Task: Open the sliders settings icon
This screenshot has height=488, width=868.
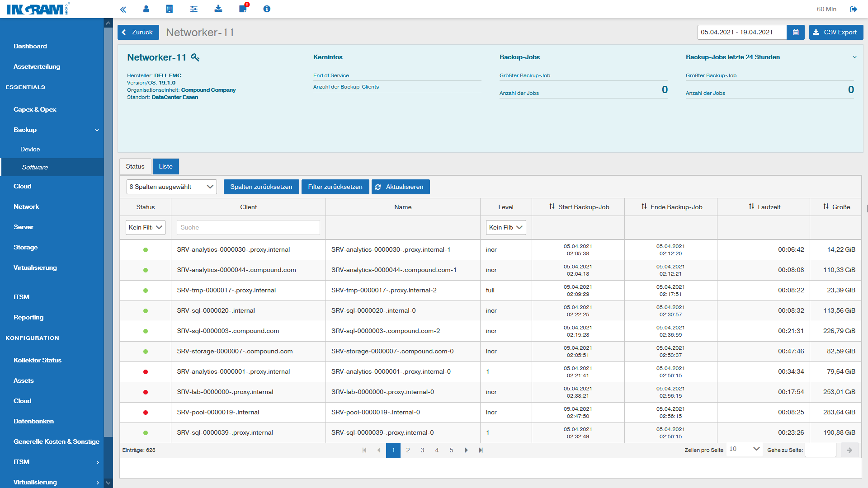Action: (x=194, y=9)
